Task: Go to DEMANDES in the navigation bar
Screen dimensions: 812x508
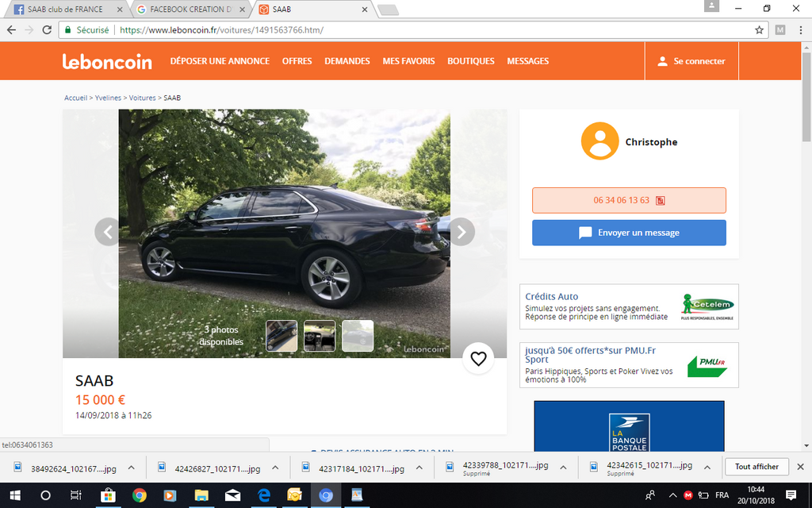Action: pos(347,61)
